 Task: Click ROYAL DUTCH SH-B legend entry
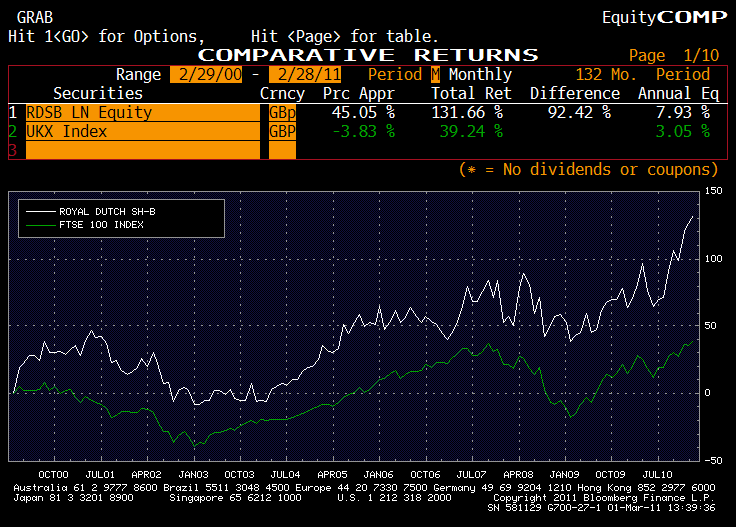pos(91,212)
